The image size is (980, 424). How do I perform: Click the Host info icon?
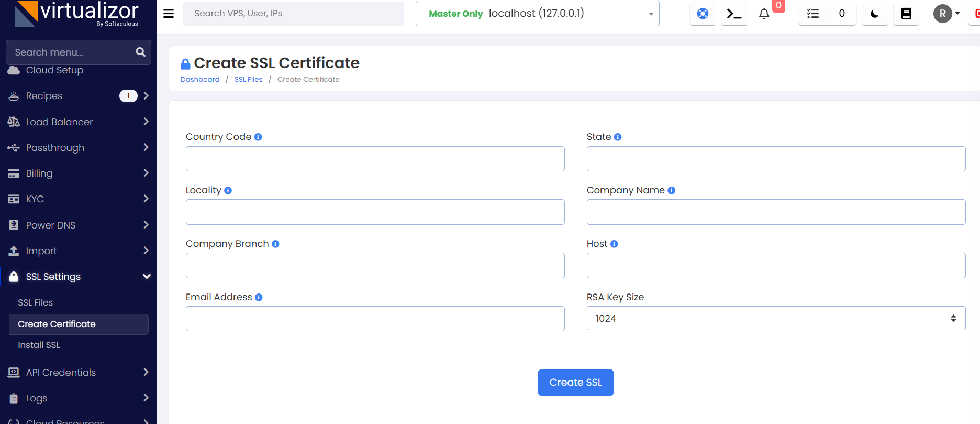614,244
